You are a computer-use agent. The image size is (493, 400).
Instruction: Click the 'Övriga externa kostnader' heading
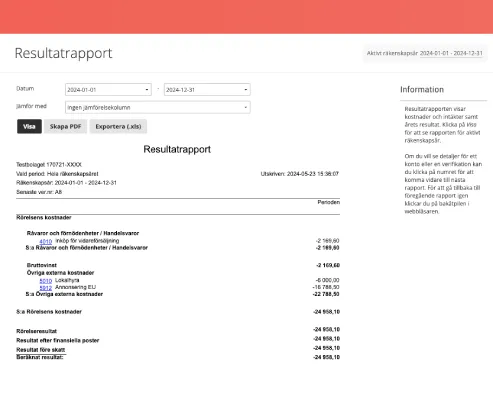(x=60, y=273)
